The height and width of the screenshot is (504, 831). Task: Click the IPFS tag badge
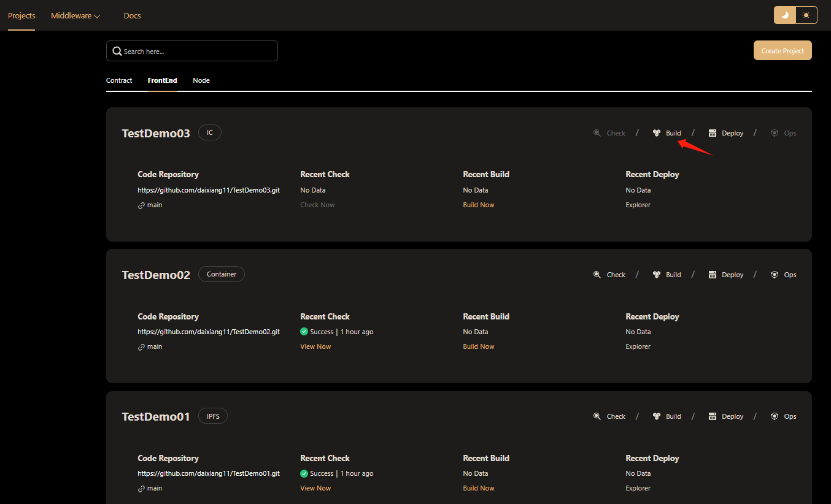[213, 416]
